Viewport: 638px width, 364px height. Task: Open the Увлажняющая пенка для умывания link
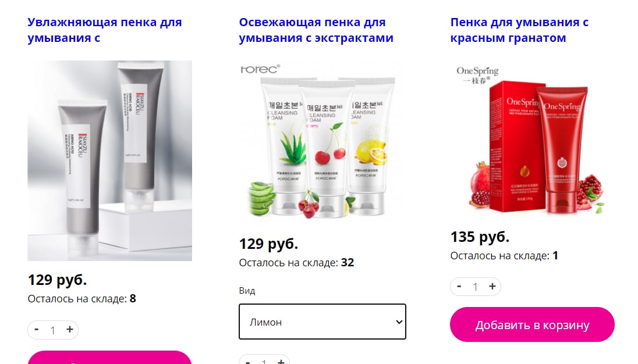105,30
